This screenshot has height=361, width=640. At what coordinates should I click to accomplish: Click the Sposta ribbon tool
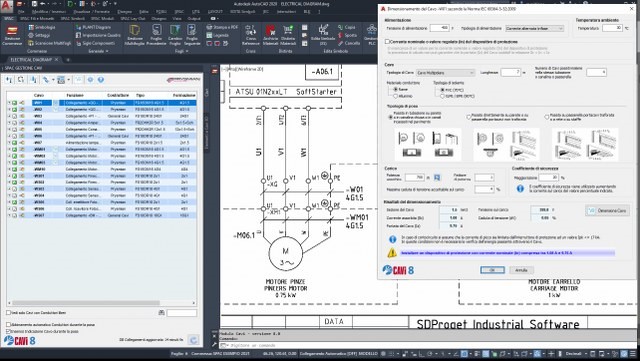point(347,35)
